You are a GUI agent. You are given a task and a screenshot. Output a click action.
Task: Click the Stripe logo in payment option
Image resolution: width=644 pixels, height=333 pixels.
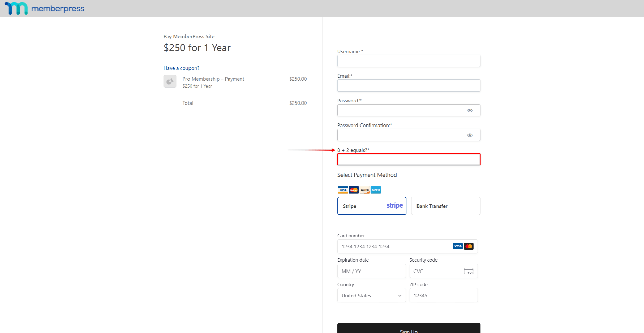point(394,205)
